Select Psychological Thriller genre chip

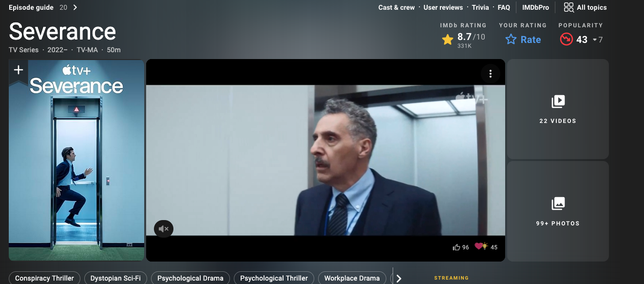[274, 278]
